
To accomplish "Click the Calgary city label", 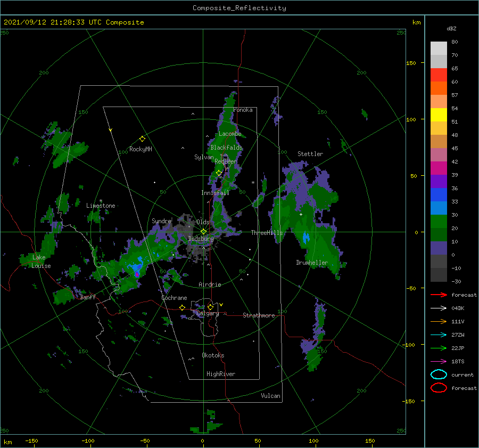I will tap(208, 313).
